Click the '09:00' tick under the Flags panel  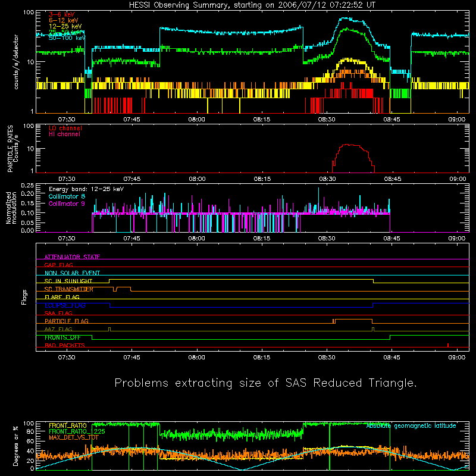(x=457, y=358)
